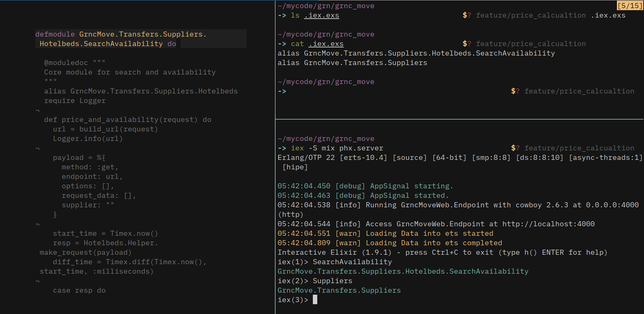Screen dimensions: 644x314
Task: Click the underlined .iex.exs after the cat command
Action: click(x=326, y=44)
